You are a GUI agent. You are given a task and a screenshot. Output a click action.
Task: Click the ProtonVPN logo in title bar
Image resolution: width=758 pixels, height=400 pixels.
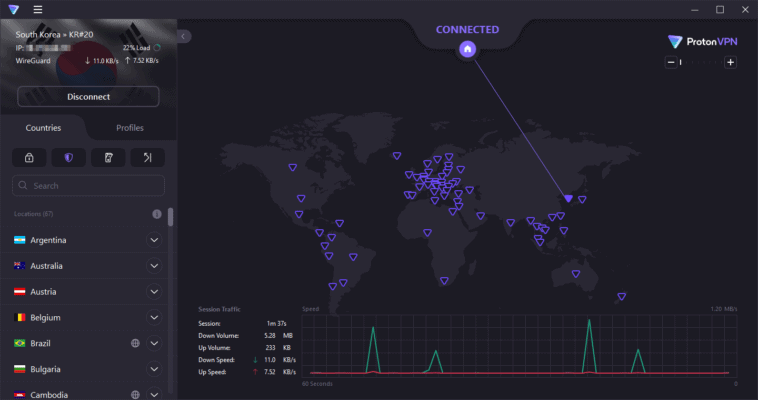12,9
